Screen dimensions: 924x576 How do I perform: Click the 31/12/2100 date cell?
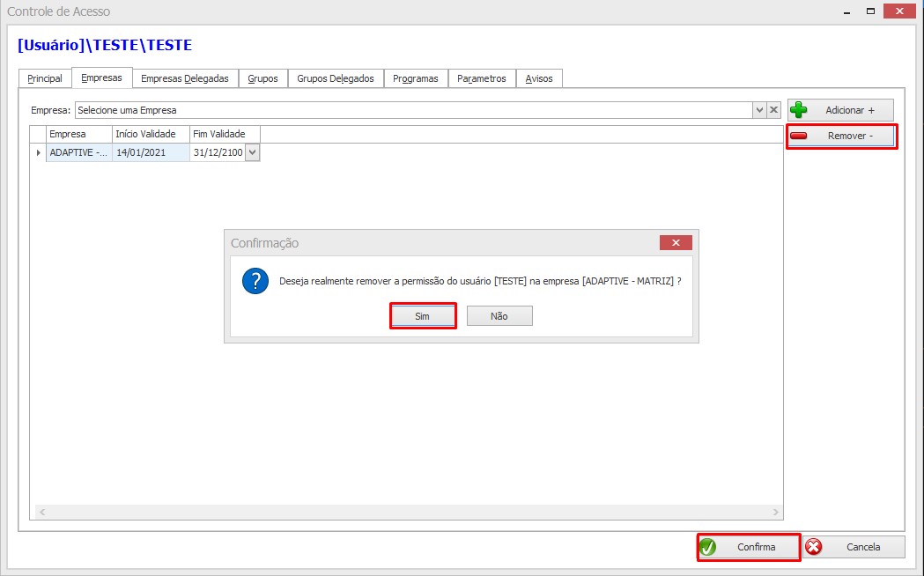click(x=218, y=152)
